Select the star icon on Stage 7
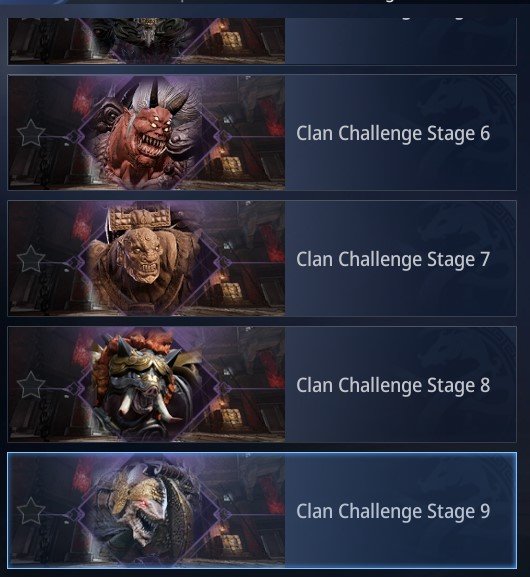 click(x=31, y=259)
